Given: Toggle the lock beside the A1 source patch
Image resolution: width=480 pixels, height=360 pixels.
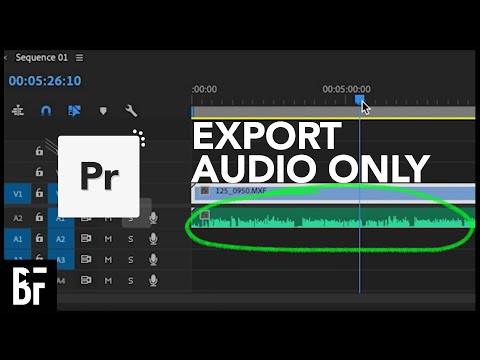Looking at the screenshot, I should point(39,238).
